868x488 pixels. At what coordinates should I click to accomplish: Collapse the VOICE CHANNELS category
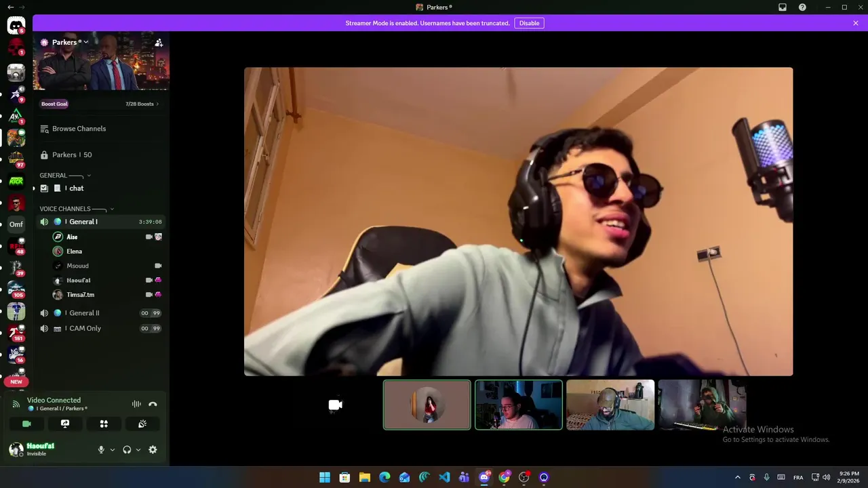click(77, 209)
